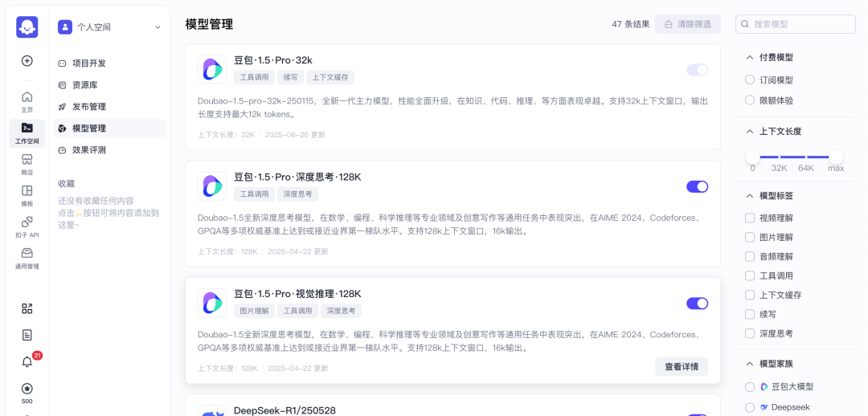Image resolution: width=868 pixels, height=416 pixels.
Task: Go to 项目开发 in the menu
Action: coord(109,63)
